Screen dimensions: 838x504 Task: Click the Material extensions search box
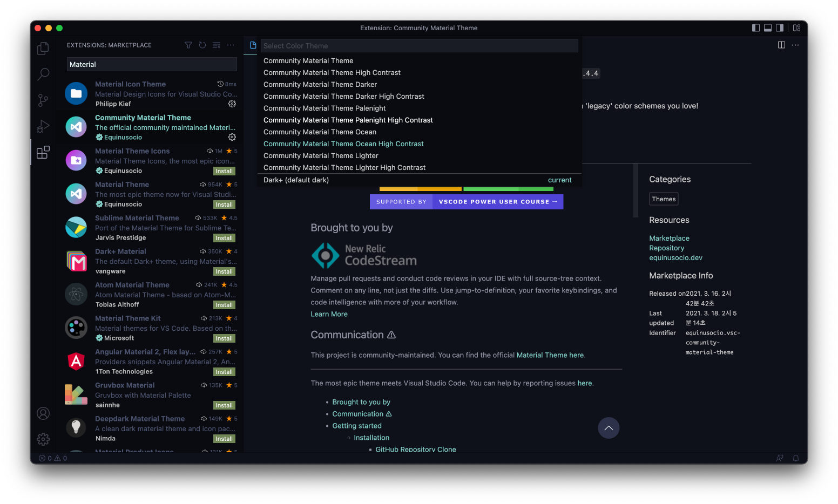[152, 64]
